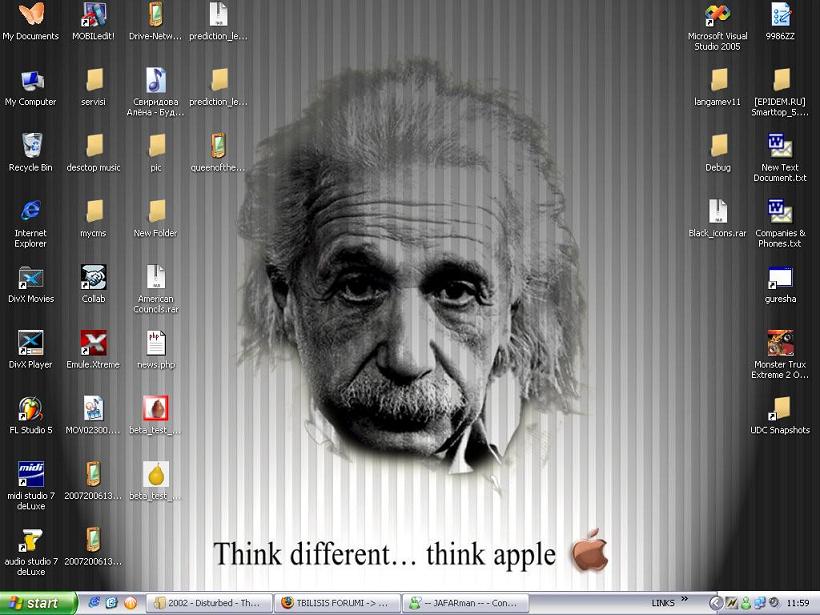Select the Collab handshake shortcut icon
Viewport: 820px width, 615px height.
[x=93, y=277]
